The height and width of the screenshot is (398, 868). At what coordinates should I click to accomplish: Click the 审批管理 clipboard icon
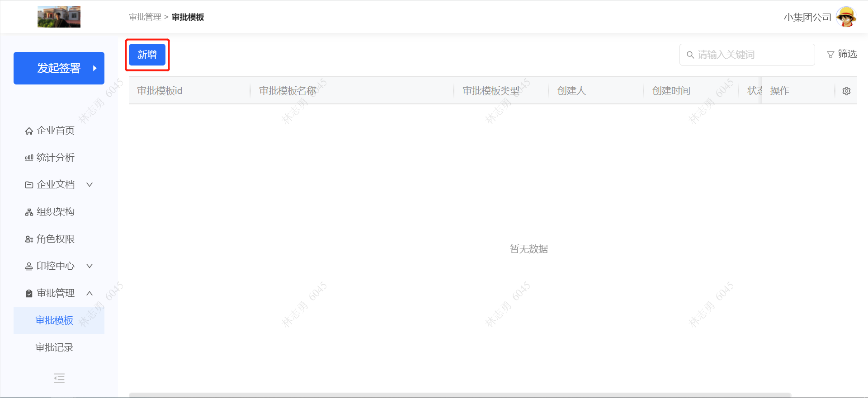click(x=29, y=293)
